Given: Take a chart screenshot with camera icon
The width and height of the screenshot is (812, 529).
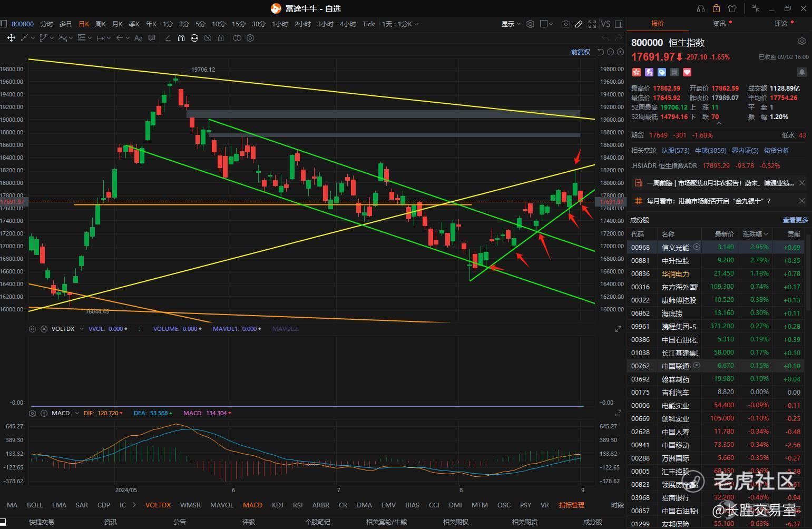Looking at the screenshot, I should [x=565, y=24].
